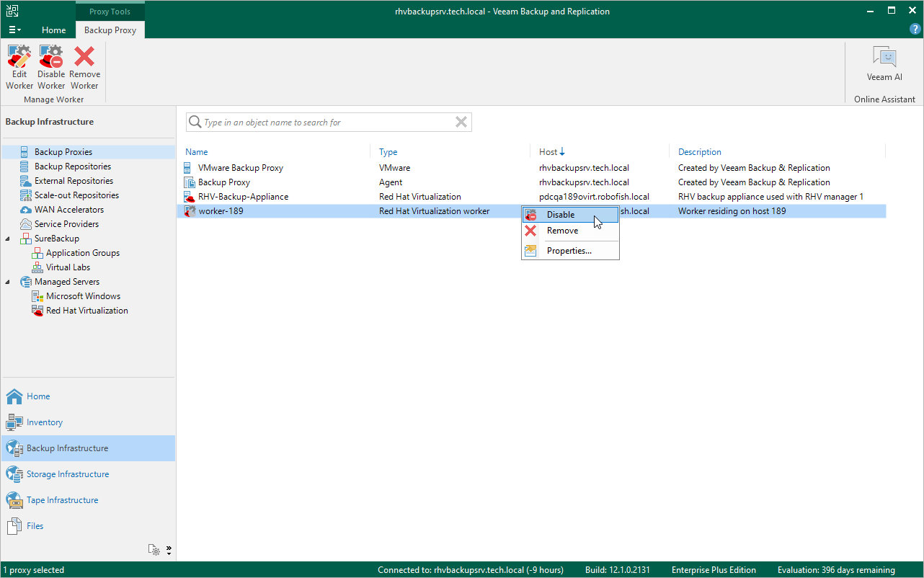Collapse the SureBackup tree node
924x578 pixels.
(x=8, y=239)
